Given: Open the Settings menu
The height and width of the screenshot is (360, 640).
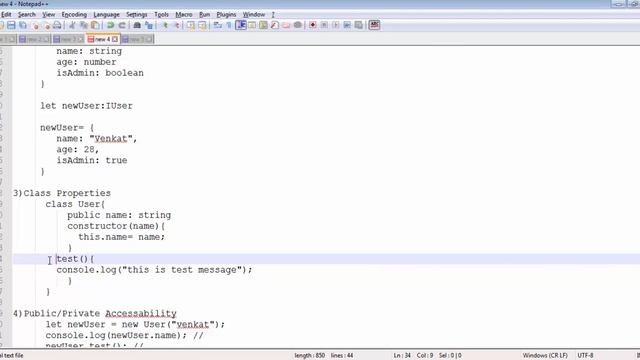Looking at the screenshot, I should (x=136, y=14).
